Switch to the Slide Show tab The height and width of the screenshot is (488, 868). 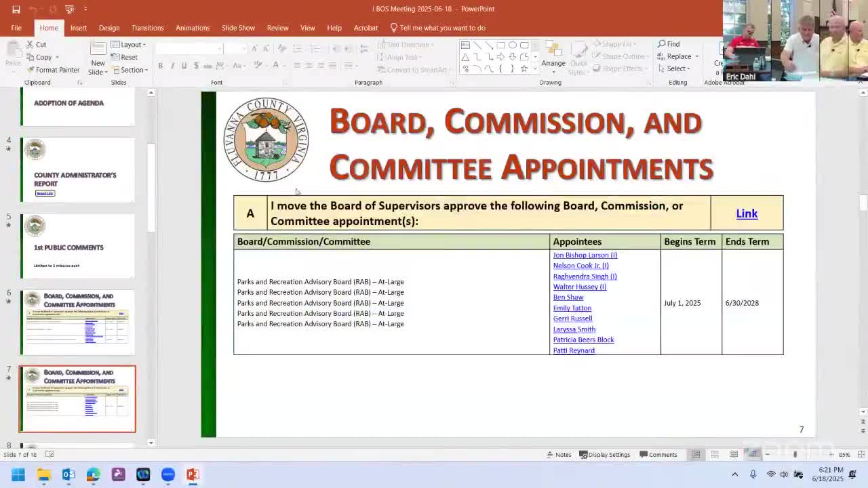click(238, 28)
